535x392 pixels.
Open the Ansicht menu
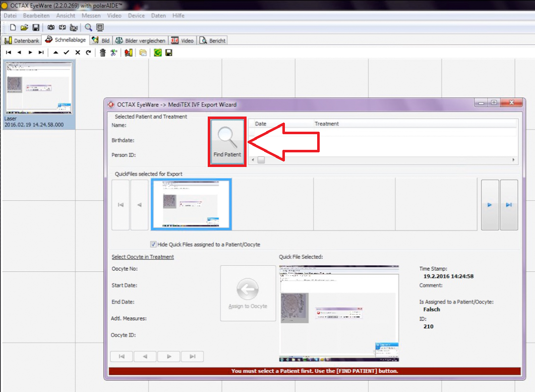pos(66,15)
